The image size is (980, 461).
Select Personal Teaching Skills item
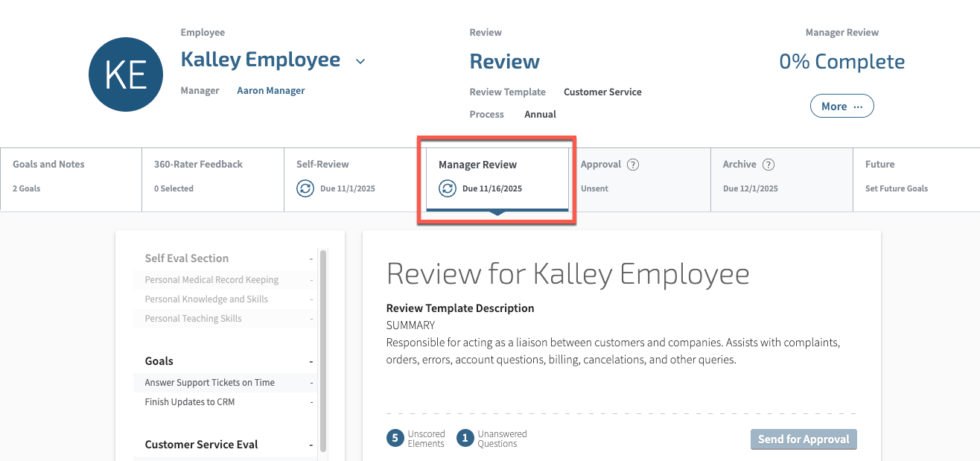tap(225, 319)
